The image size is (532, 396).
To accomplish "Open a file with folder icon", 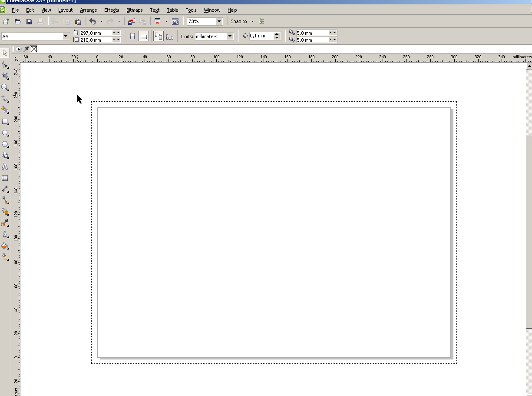I will pos(18,21).
